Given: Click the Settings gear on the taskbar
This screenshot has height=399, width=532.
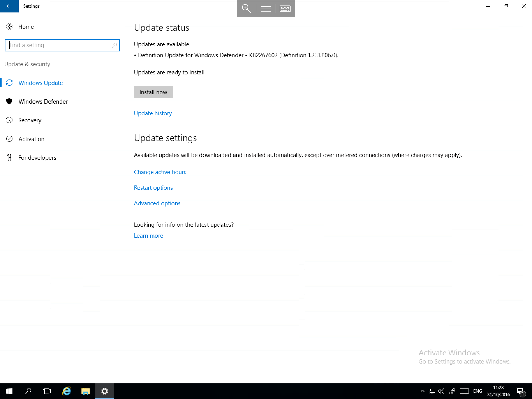Looking at the screenshot, I should (105, 391).
